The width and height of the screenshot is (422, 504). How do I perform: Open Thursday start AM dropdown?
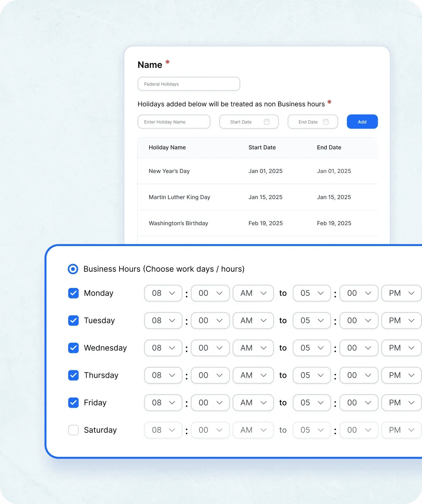253,375
